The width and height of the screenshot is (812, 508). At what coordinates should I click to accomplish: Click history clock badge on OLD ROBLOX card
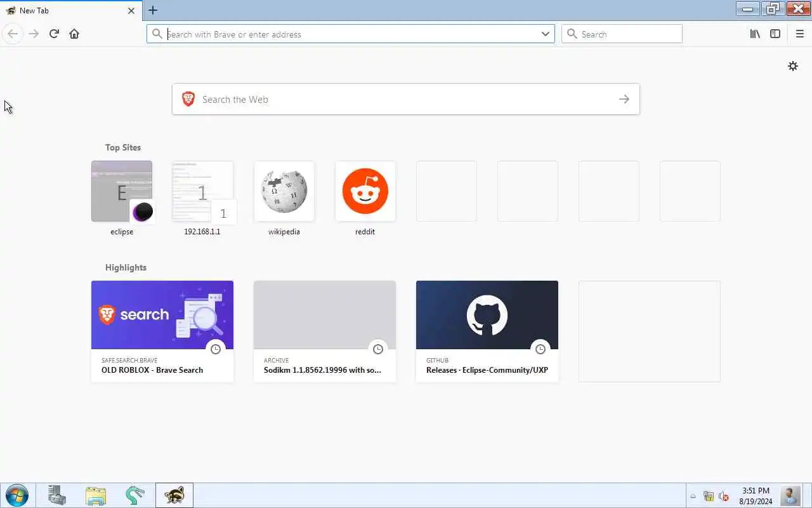click(x=216, y=349)
